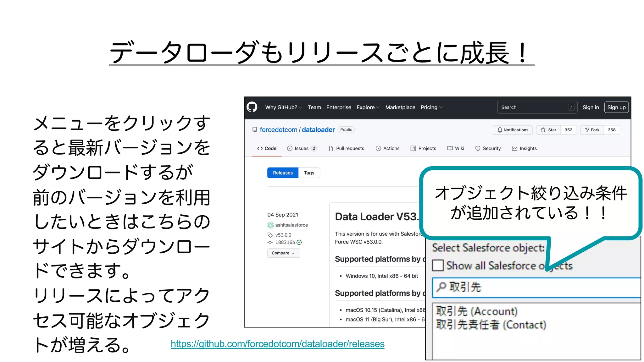Click the 取引先 object search field

pyautogui.click(x=536, y=287)
